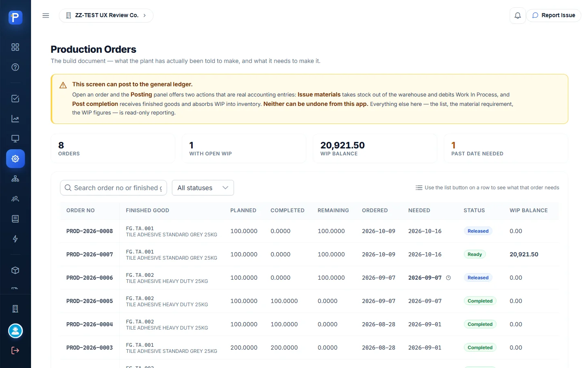Focus the search order no field
Viewport: 588px width, 368px height.
(x=114, y=188)
